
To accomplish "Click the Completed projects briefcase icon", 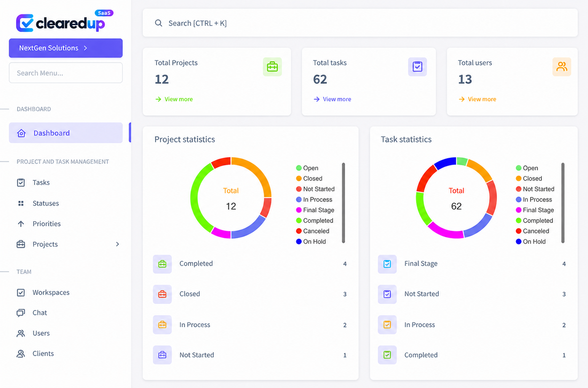I will coord(162,264).
